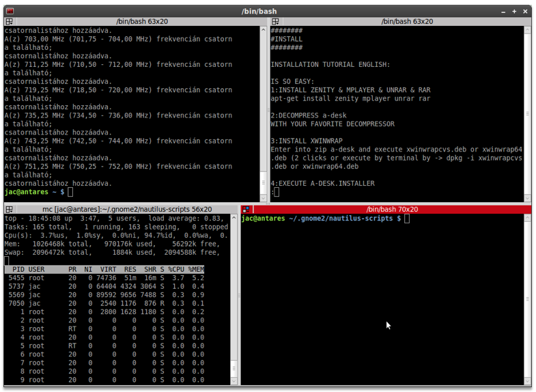
Task: Click scroll-up arrow of the top pane
Action: coord(234,218)
